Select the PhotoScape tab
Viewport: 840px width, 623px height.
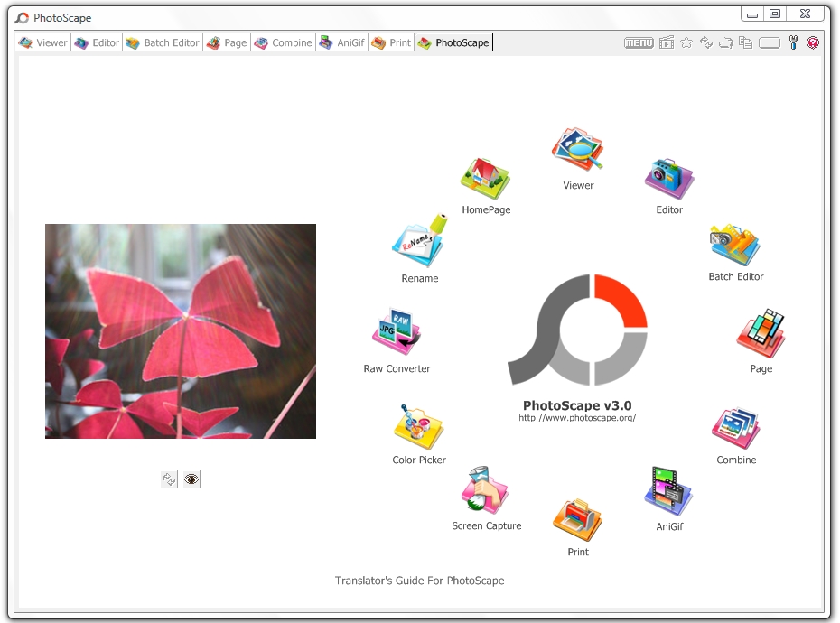pos(453,42)
